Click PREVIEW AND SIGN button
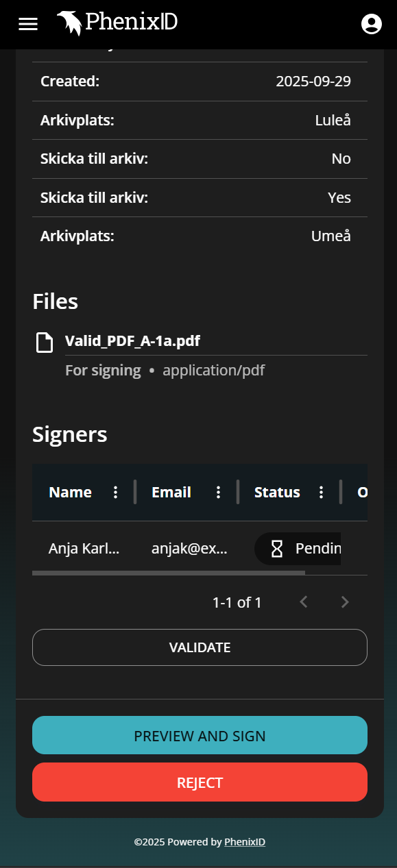 pos(200,736)
